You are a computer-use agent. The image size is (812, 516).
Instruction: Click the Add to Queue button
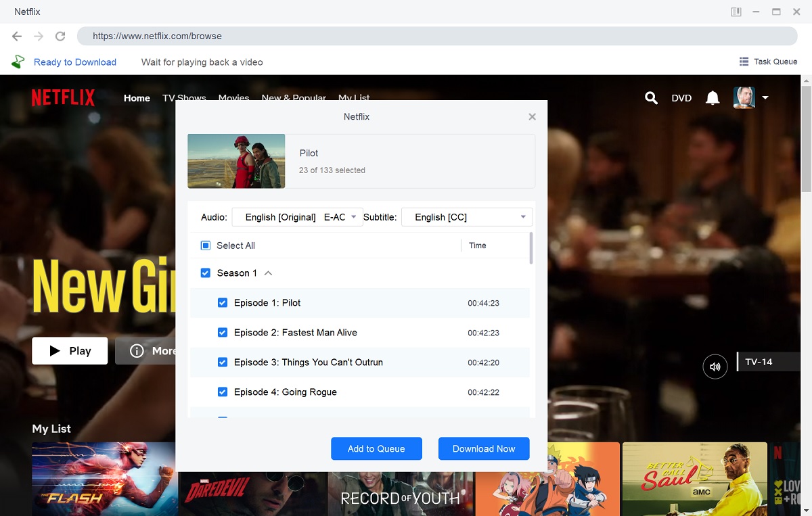[376, 448]
